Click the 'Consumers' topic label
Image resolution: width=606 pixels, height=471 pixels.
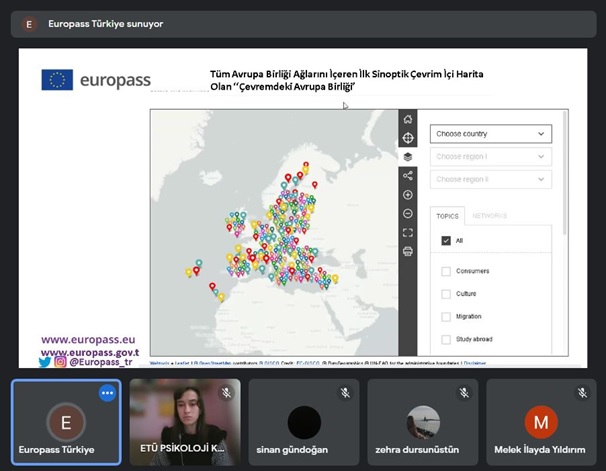(472, 271)
